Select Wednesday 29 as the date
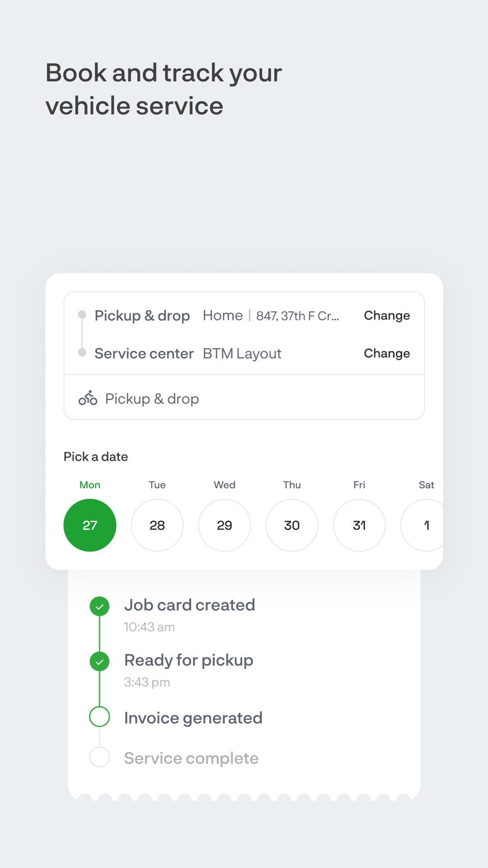 pos(225,525)
